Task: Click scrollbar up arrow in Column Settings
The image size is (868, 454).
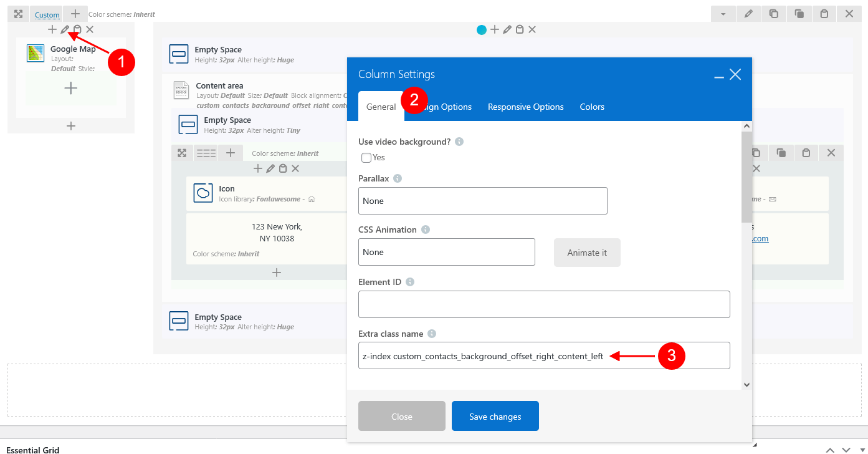Action: [x=746, y=126]
